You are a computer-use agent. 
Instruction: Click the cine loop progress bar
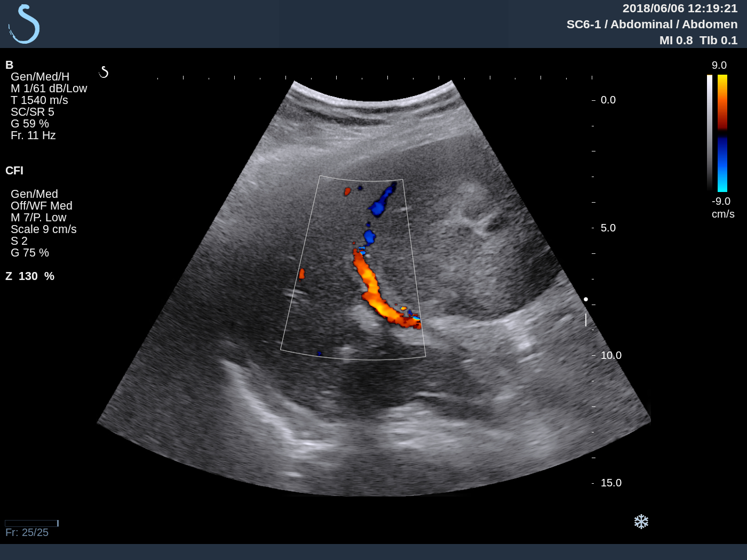coord(31,523)
